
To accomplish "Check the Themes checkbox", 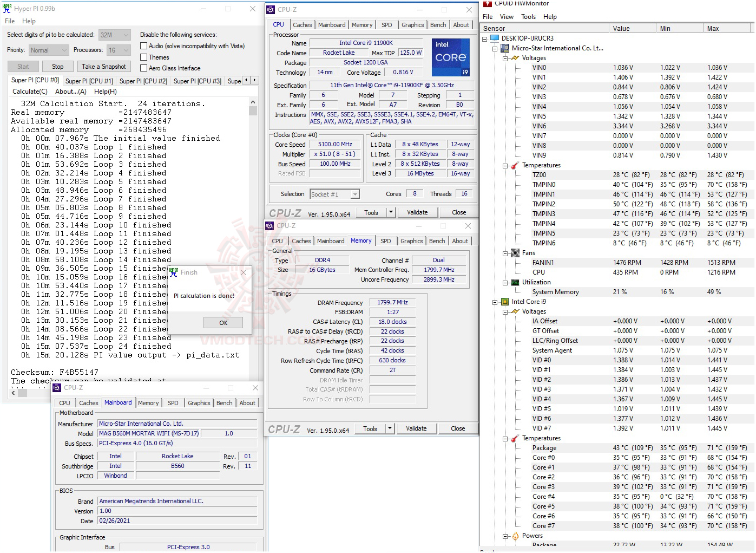I will (x=143, y=57).
